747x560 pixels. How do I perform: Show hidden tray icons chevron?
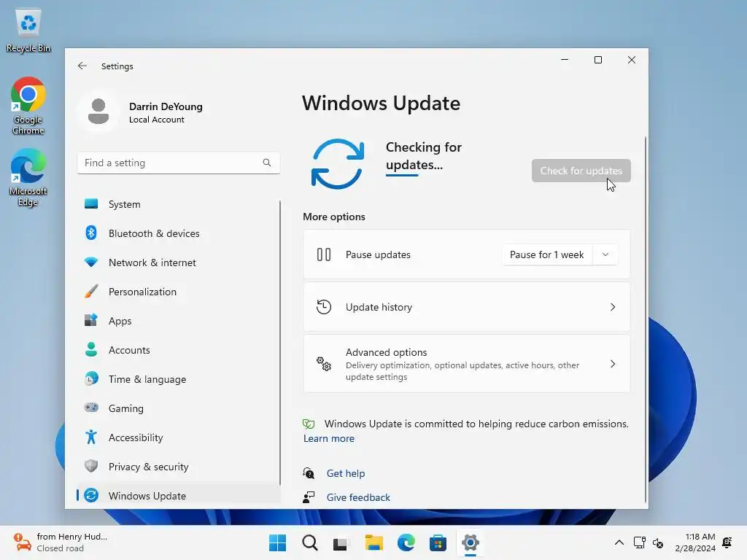coord(619,542)
